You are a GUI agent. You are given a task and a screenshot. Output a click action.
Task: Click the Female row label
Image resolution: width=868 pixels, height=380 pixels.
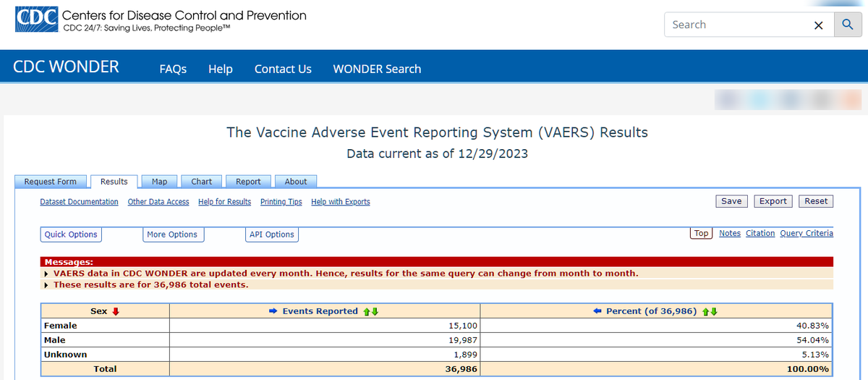pyautogui.click(x=61, y=326)
